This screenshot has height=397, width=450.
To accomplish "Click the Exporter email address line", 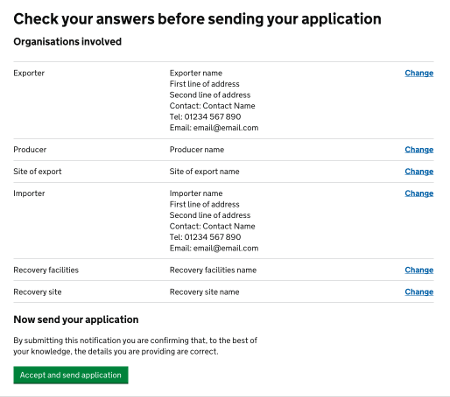I will [214, 128].
